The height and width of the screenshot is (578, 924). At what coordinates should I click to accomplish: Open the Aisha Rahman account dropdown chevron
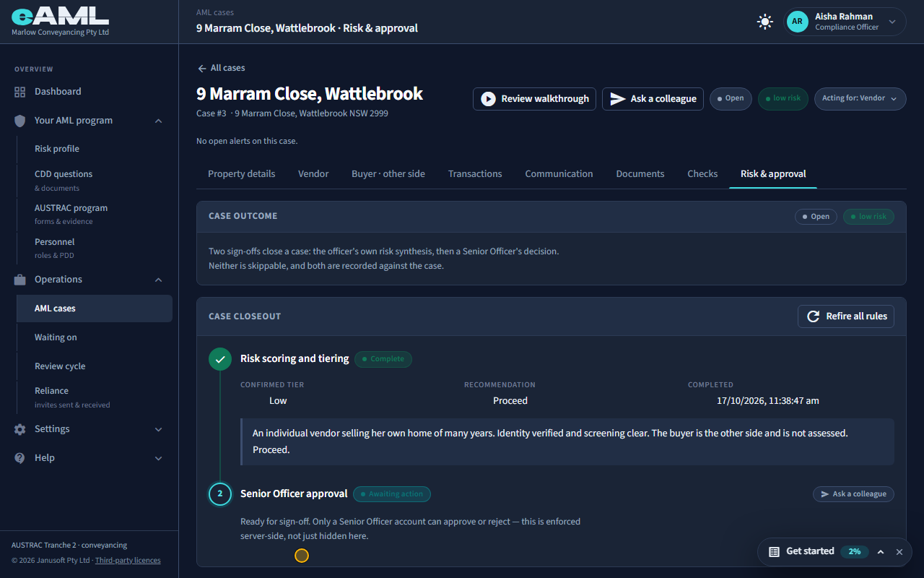(x=892, y=22)
